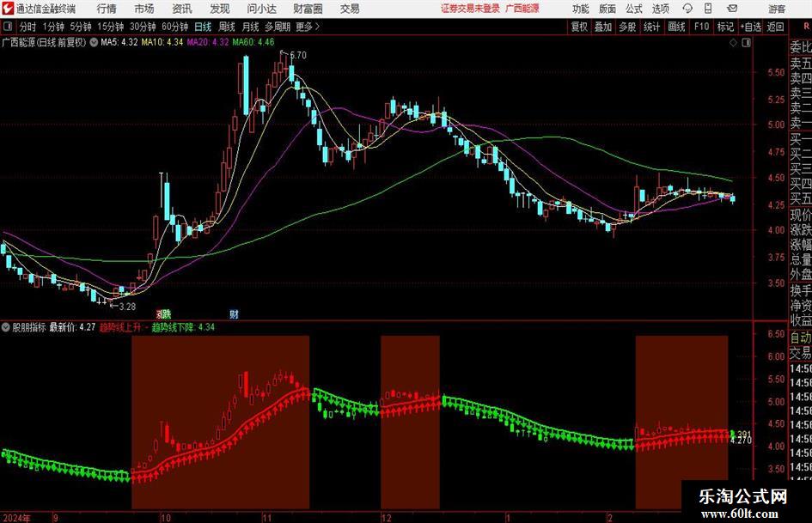Click the mobile phone icon

point(708,9)
